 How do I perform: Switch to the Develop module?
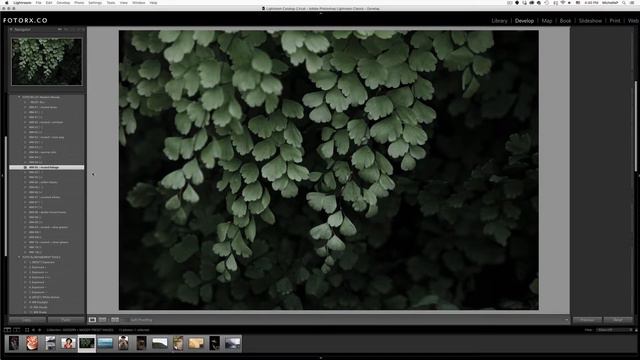(x=524, y=21)
